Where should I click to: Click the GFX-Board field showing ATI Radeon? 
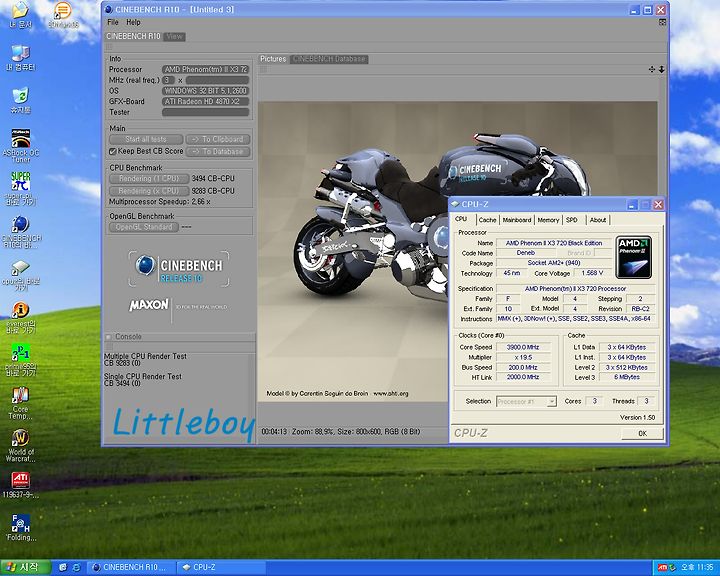[205, 102]
